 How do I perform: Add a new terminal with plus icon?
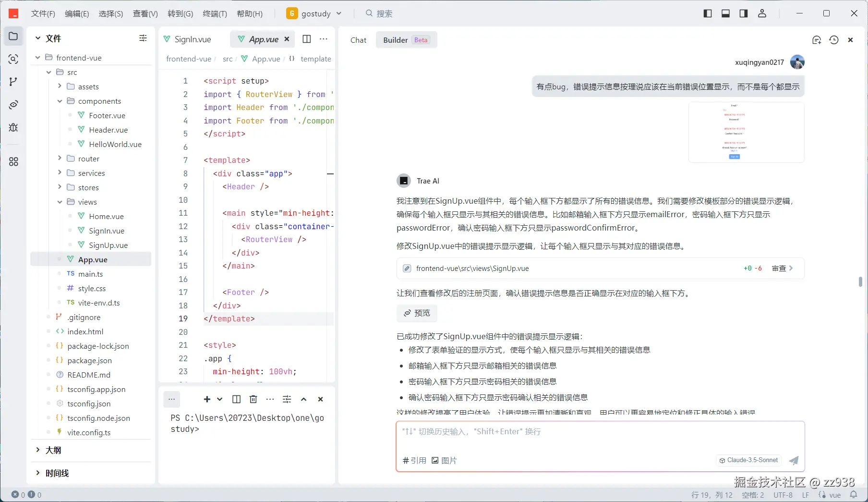(x=207, y=399)
